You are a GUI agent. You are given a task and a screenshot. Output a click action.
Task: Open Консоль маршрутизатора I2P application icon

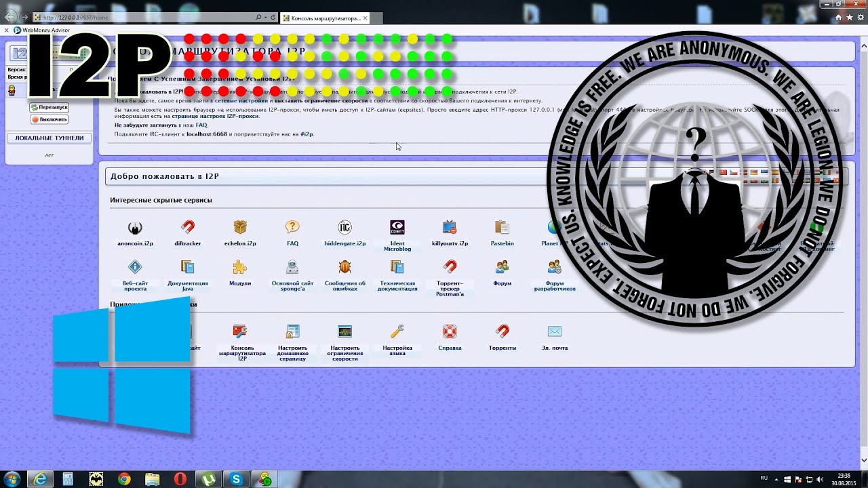[x=240, y=331]
